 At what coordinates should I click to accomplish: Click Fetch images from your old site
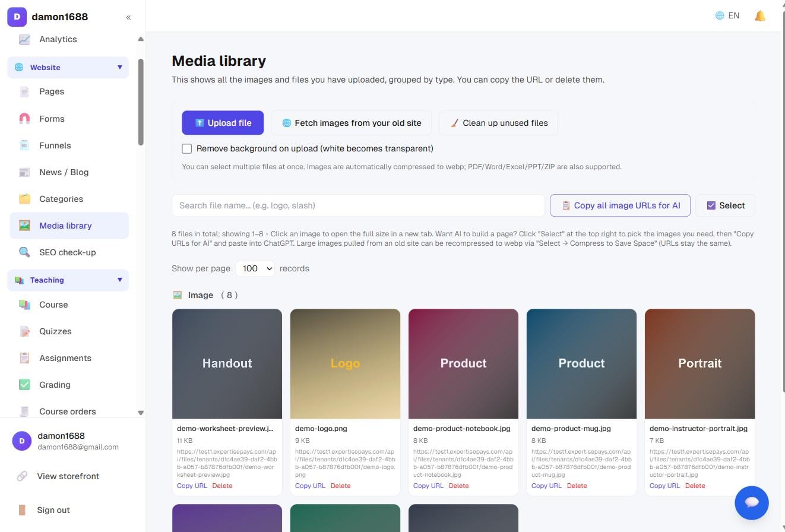[x=352, y=123]
